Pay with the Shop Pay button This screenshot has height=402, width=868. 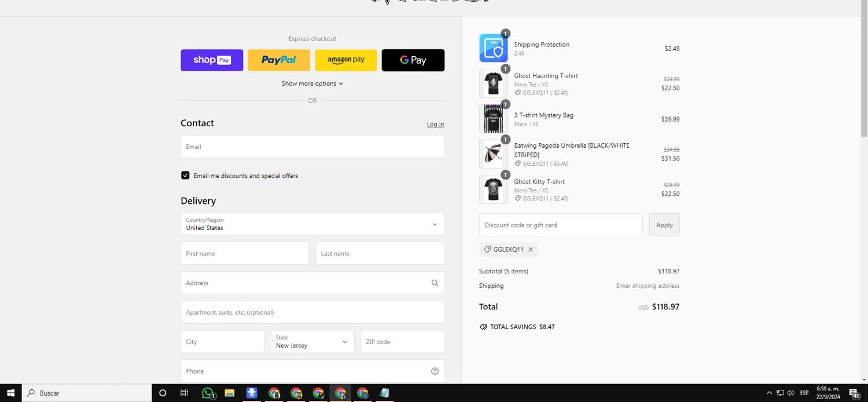point(212,60)
